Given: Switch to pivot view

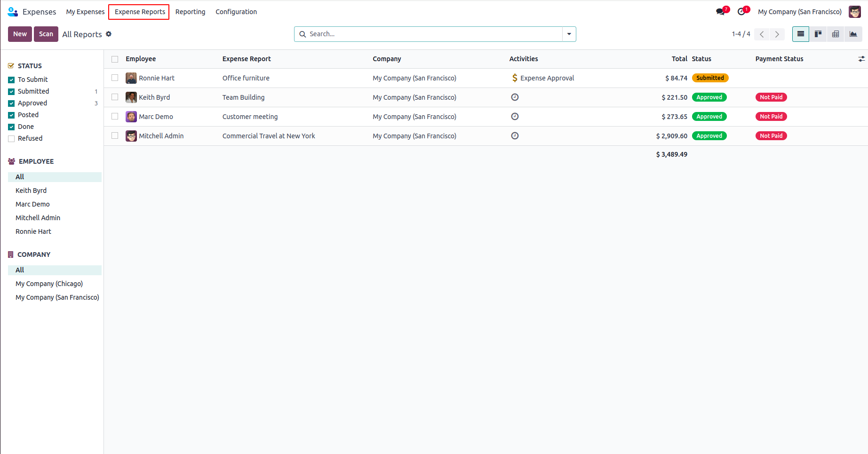Looking at the screenshot, I should coord(836,34).
